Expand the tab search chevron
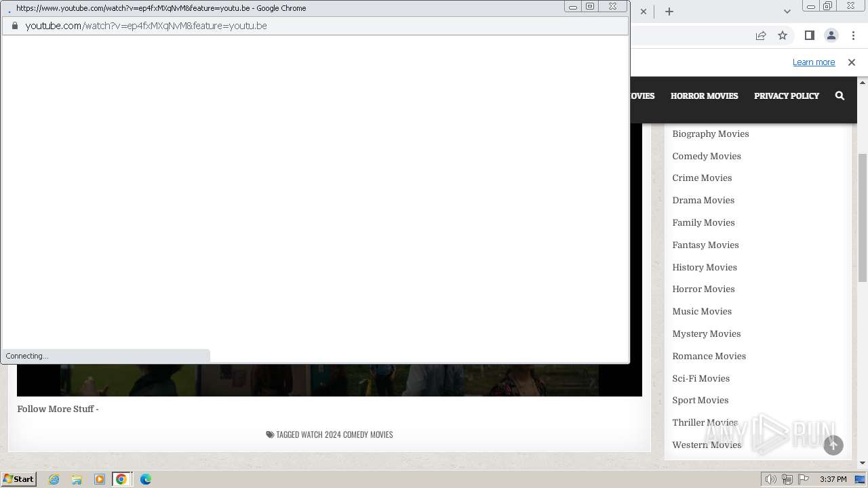 [787, 12]
